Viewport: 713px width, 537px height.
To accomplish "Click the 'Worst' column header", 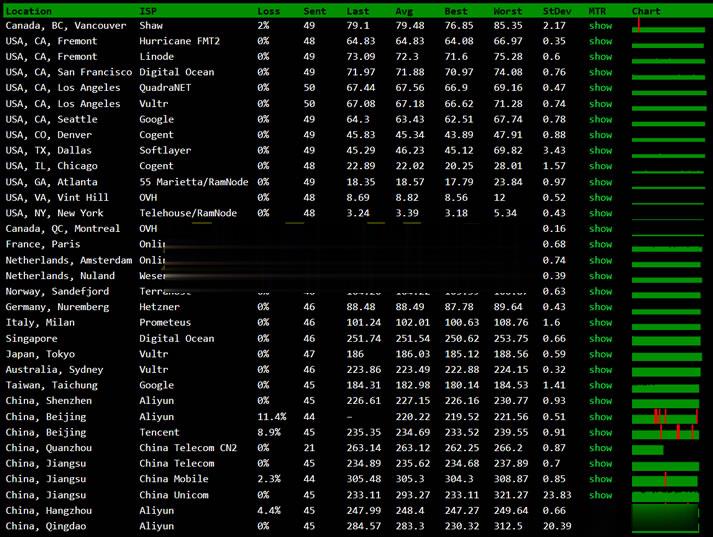I will pos(508,11).
